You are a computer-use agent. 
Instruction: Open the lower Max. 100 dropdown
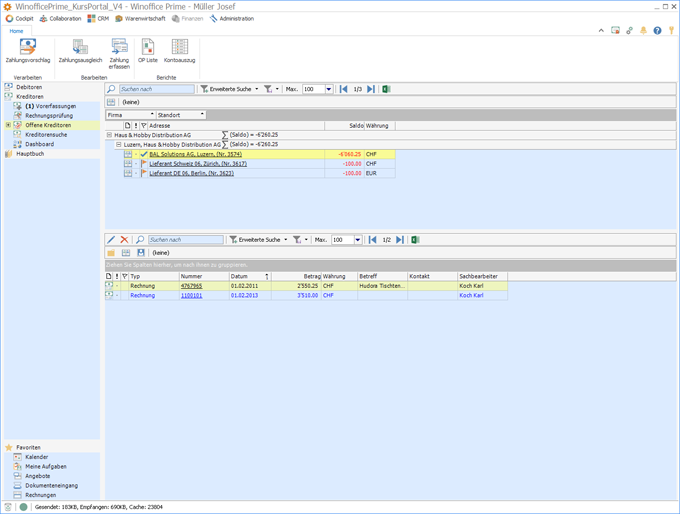point(358,239)
